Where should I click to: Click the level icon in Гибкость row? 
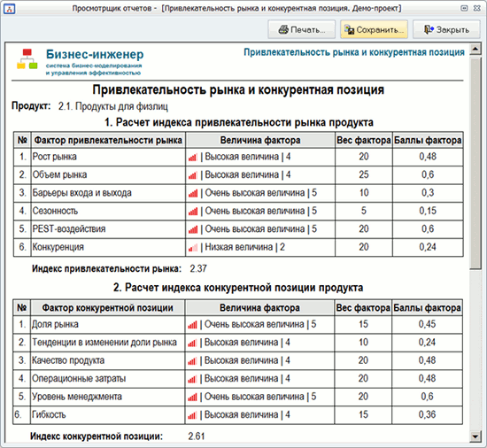click(192, 415)
